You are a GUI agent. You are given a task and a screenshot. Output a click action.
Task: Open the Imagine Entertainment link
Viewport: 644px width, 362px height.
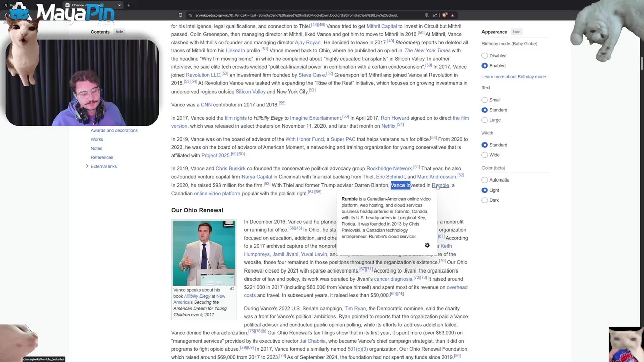click(315, 118)
